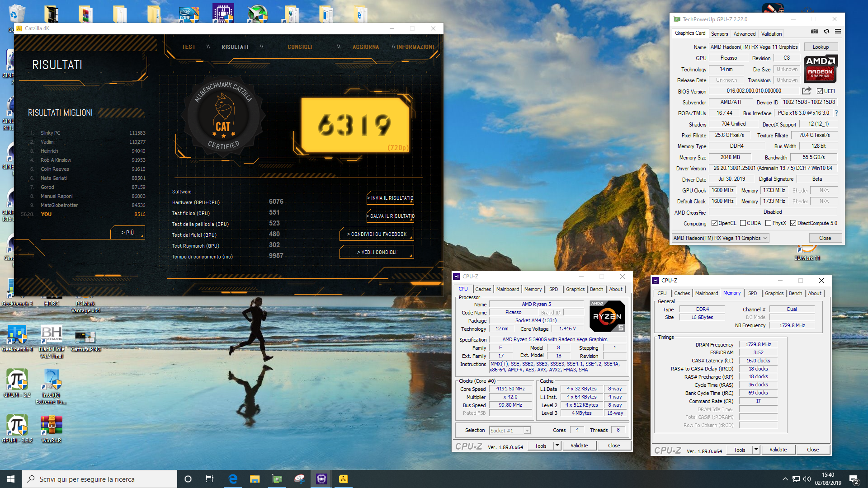
Task: Toggle the CUDA checkbox
Action: (743, 223)
